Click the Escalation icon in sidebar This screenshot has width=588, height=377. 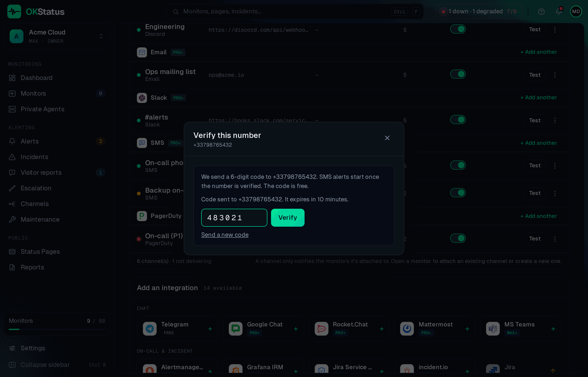12,188
